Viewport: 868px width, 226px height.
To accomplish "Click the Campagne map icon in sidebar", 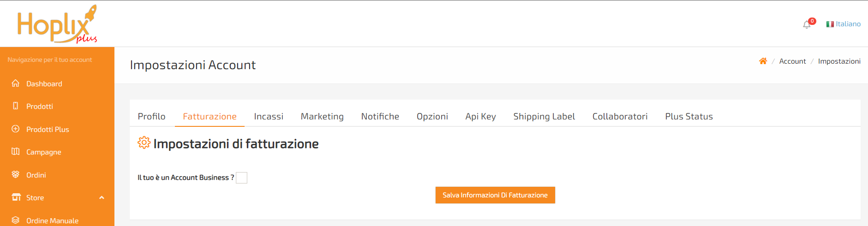I will (x=16, y=151).
